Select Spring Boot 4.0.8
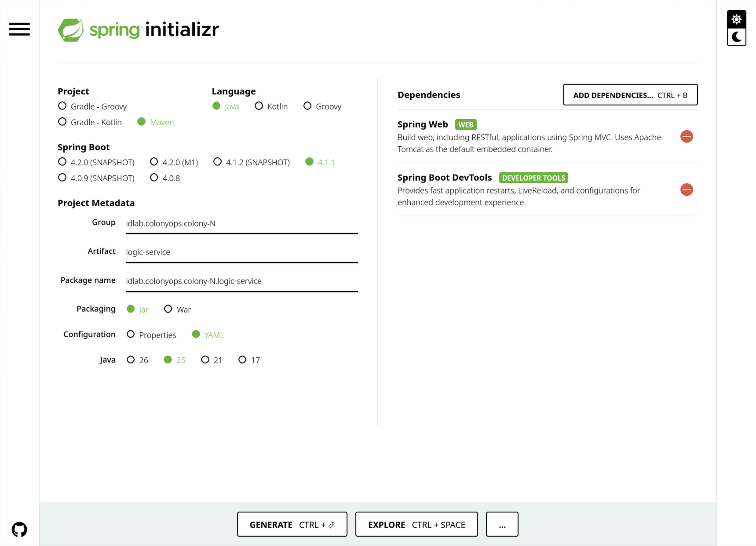The width and height of the screenshot is (756, 546). tap(165, 178)
